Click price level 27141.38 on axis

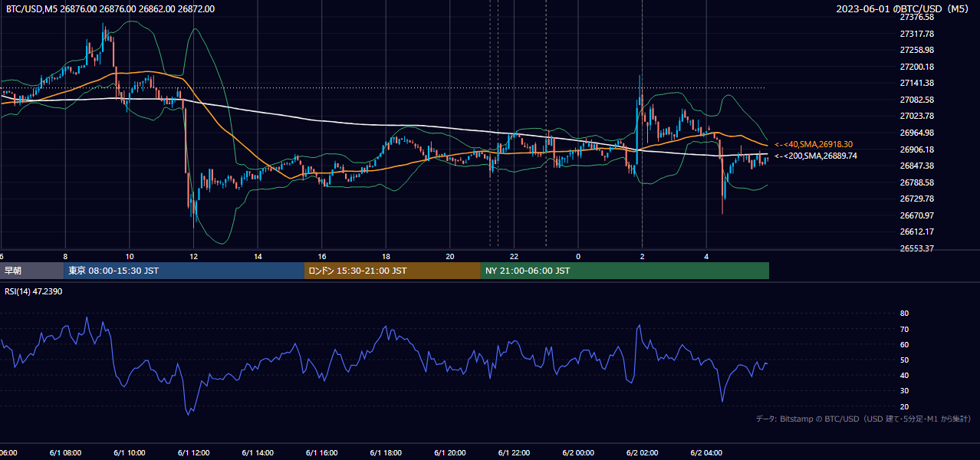click(917, 83)
